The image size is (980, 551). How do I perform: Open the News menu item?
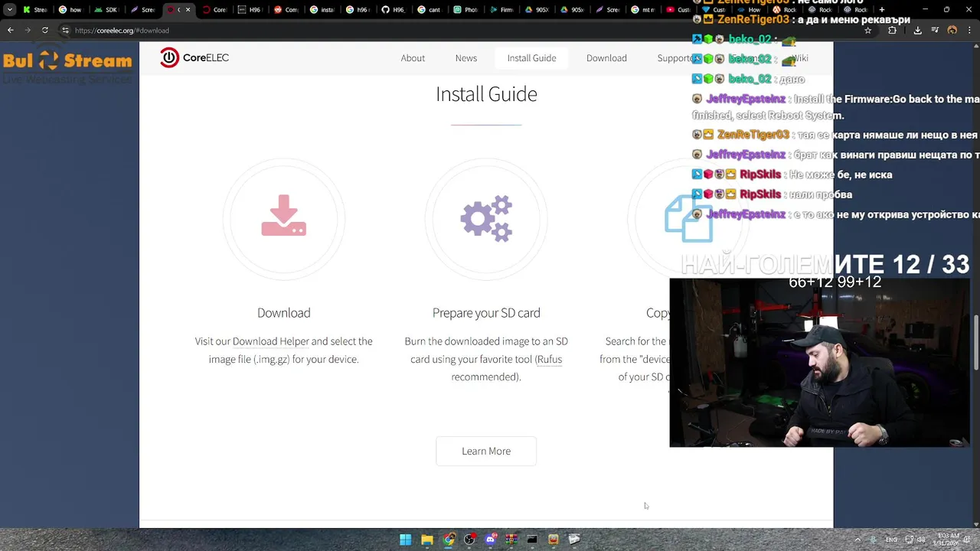pyautogui.click(x=466, y=58)
